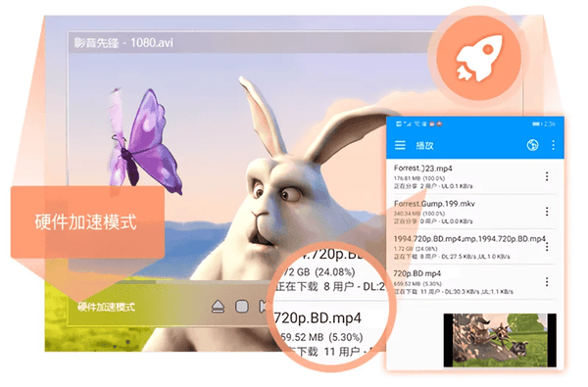This screenshot has height=387, width=588.
Task: Open the options for the 659.52 MB download
Action: 547,281
